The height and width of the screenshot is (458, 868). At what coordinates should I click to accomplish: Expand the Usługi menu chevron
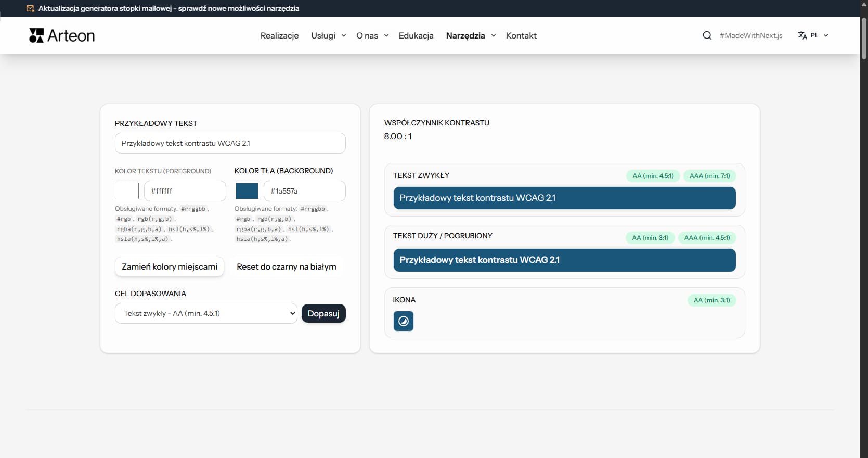(344, 35)
